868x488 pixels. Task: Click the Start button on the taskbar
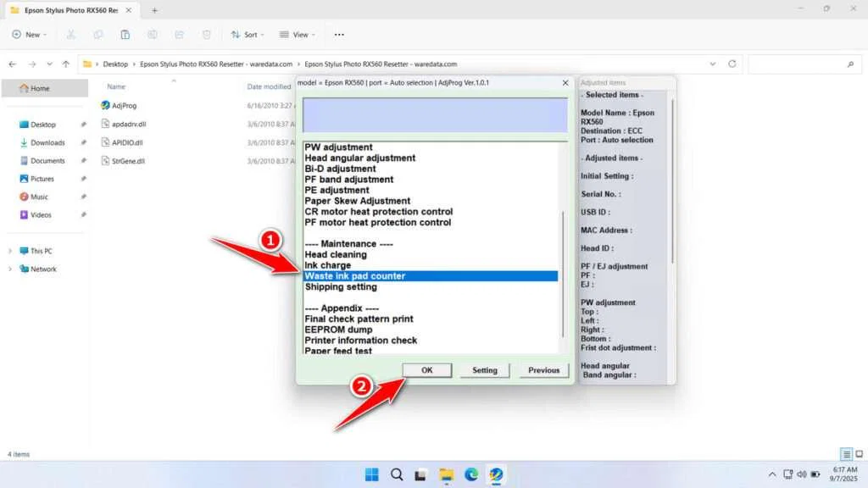point(371,474)
